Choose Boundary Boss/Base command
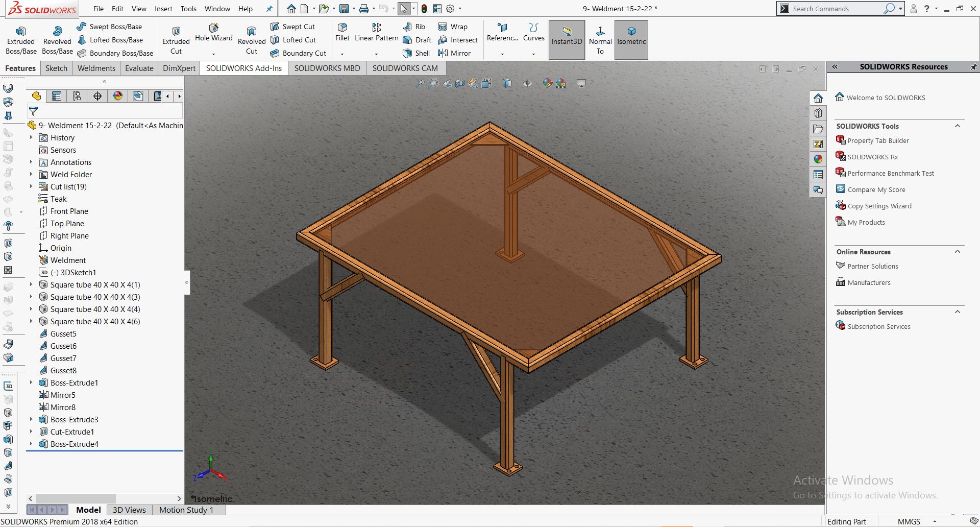Viewport: 980px width, 527px height. coord(115,53)
